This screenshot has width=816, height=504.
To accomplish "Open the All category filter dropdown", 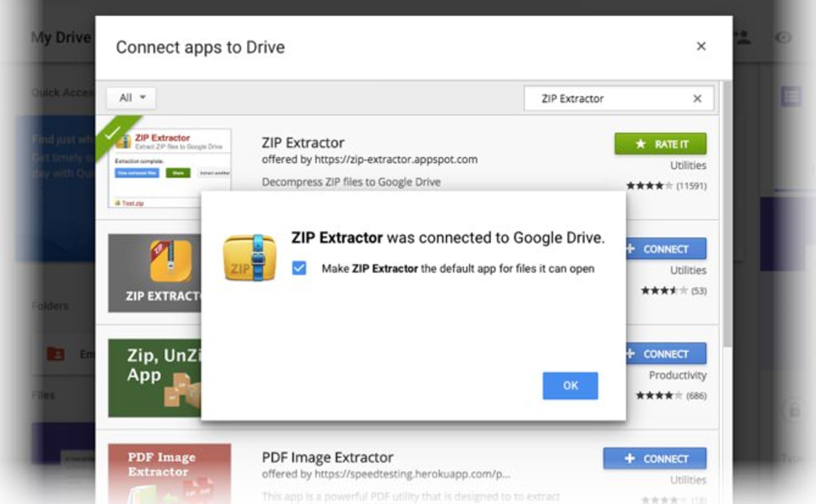I will coord(131,98).
